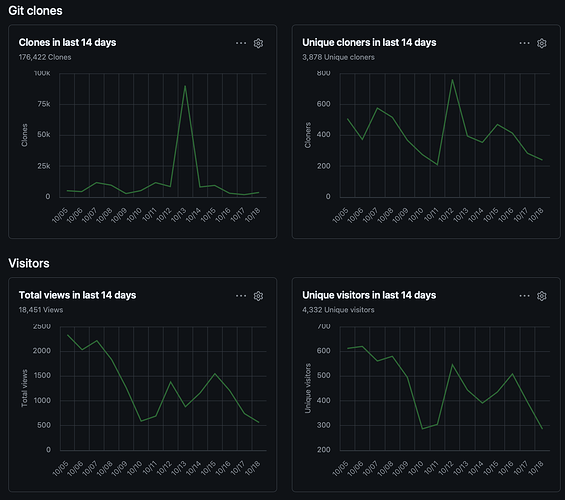Click the unique visitors low point at 10/10
565x500 pixels.
click(x=422, y=429)
